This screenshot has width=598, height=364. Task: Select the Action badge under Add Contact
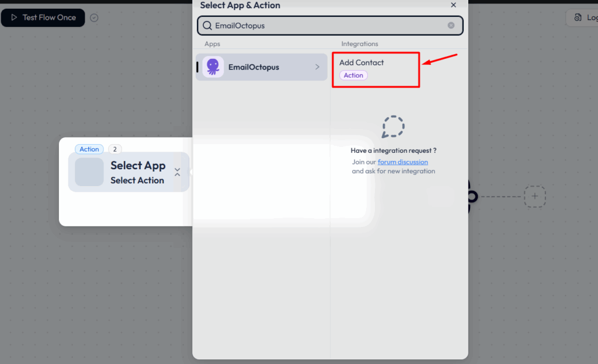tap(353, 75)
